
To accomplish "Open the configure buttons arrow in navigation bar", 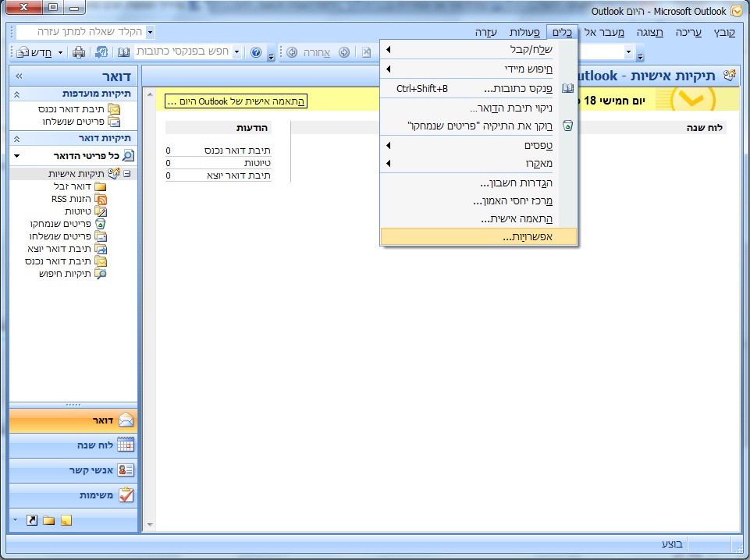I will pos(15,520).
